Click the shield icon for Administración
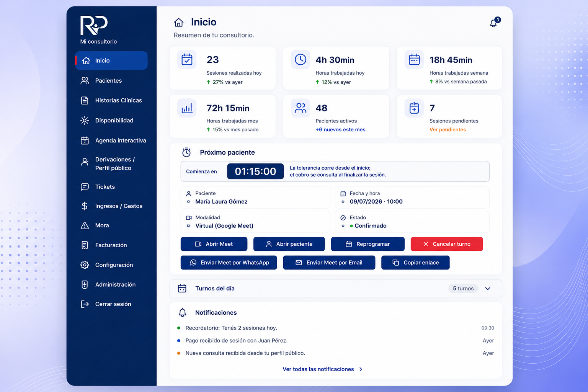This screenshot has height=392, width=588. [x=85, y=284]
